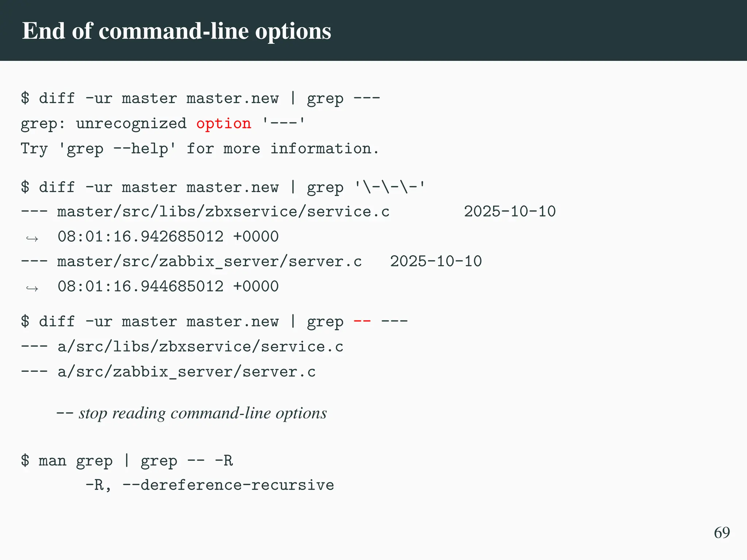Viewport: 747px width, 560px height.
Task: Click the date 2025-10-10 on the service.c line
Action: point(510,212)
